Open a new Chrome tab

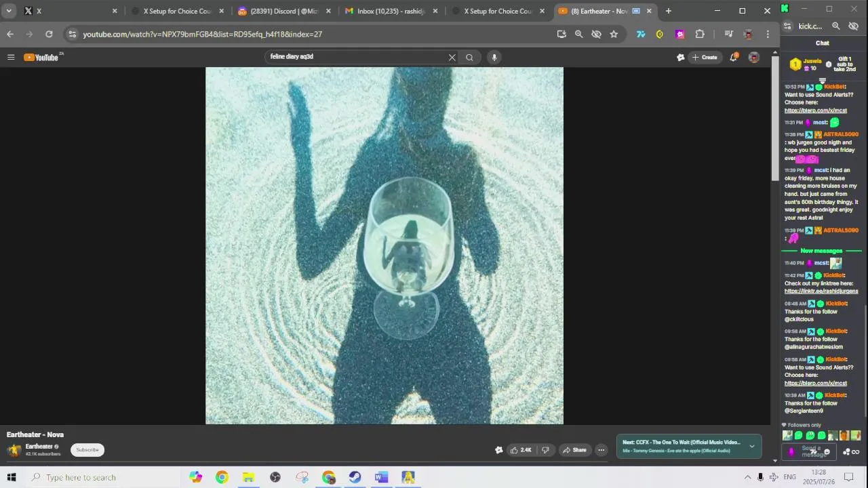(669, 11)
